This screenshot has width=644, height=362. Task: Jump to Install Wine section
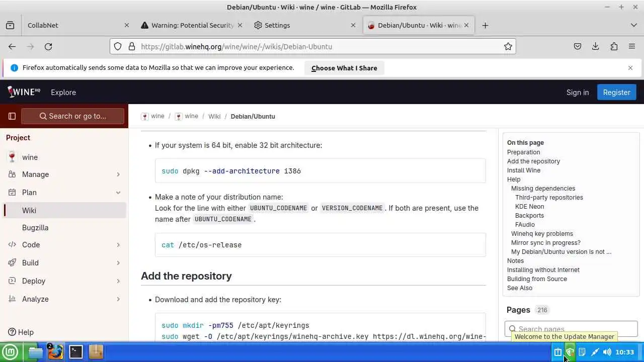[524, 170]
